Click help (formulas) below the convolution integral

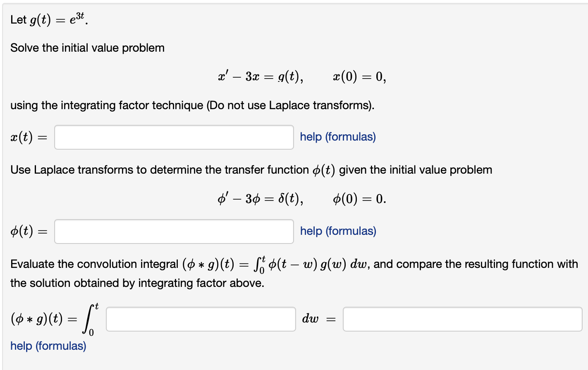[48, 346]
